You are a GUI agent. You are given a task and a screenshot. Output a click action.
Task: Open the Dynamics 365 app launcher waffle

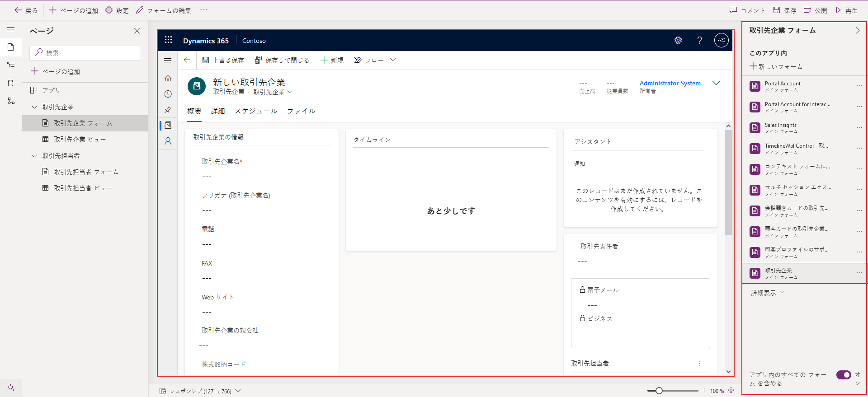[x=168, y=40]
